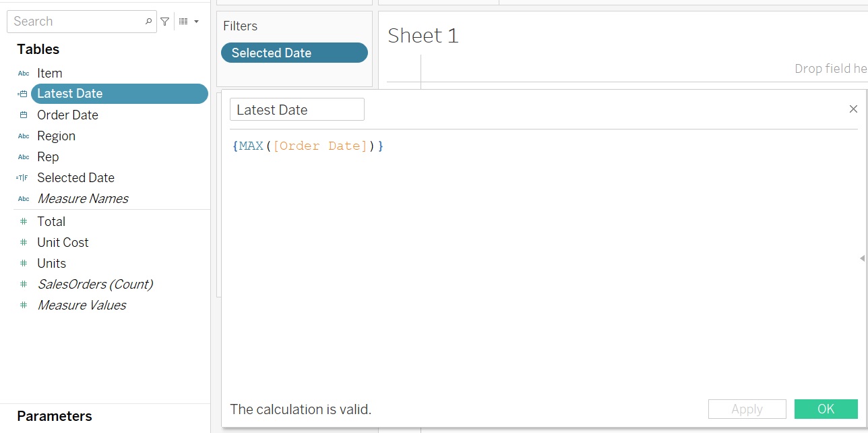Select the Units measure field
The height and width of the screenshot is (433, 868).
tap(52, 263)
